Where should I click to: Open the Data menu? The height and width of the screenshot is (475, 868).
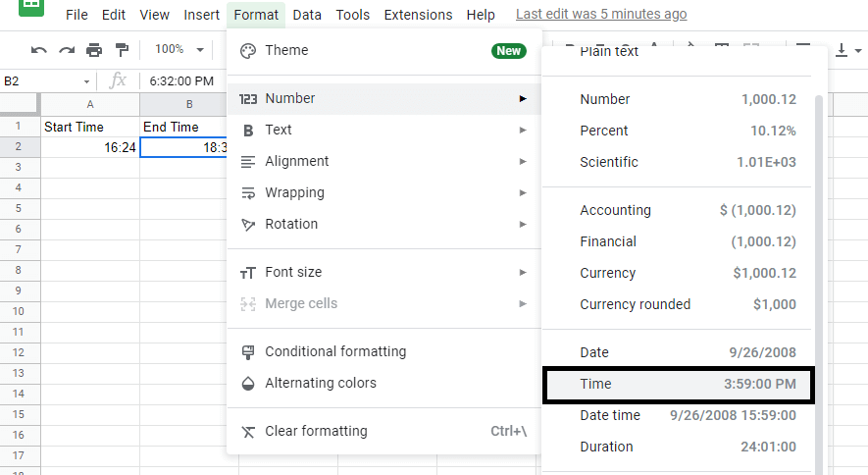307,15
